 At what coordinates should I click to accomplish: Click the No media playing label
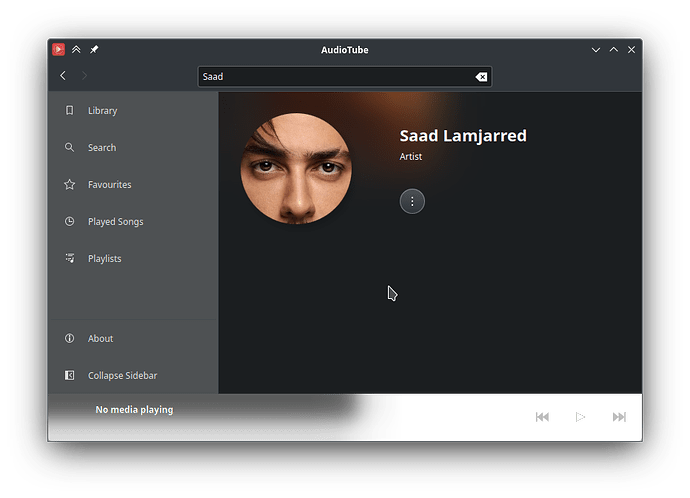point(134,410)
